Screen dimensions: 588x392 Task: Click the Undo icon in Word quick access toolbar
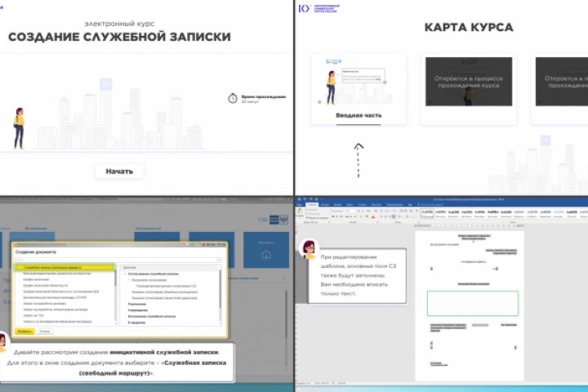pos(305,199)
